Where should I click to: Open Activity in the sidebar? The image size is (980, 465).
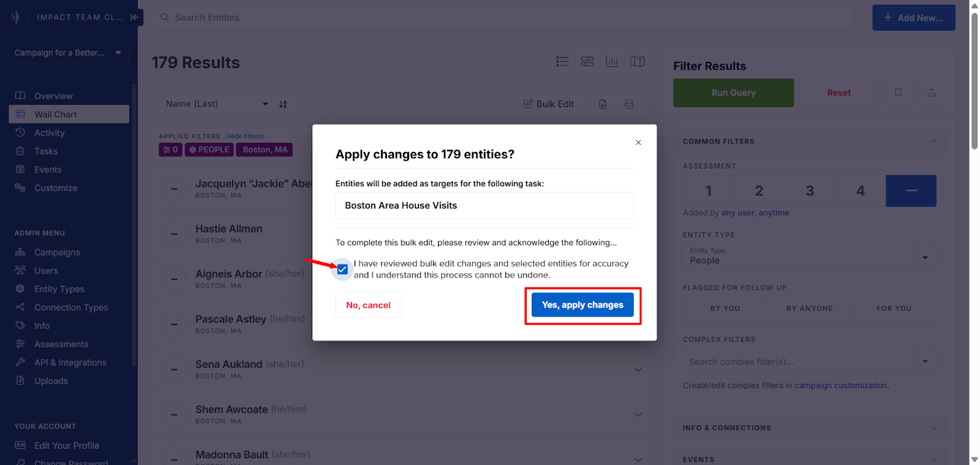click(x=69, y=133)
